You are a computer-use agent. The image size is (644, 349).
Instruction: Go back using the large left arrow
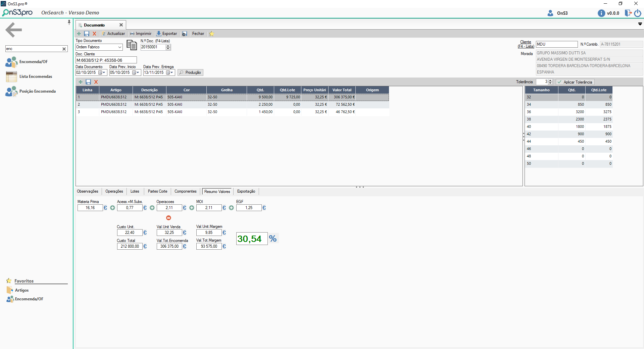pyautogui.click(x=14, y=30)
